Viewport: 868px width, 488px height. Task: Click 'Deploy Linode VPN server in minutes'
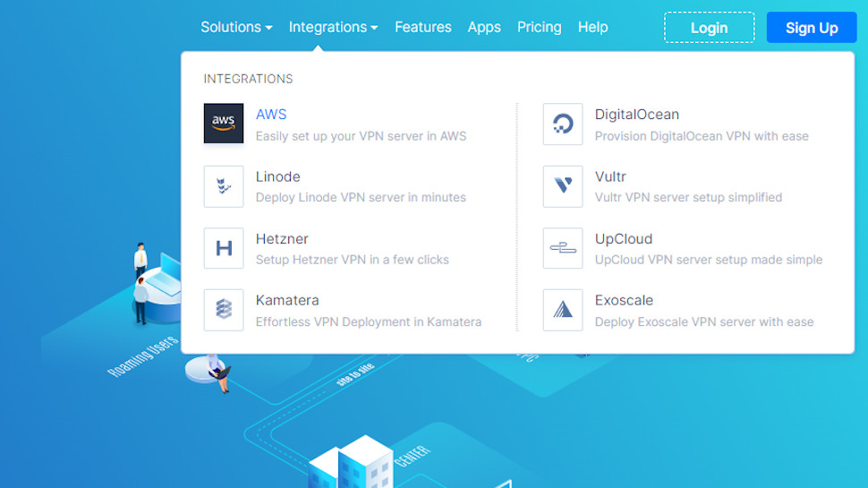[x=361, y=197]
